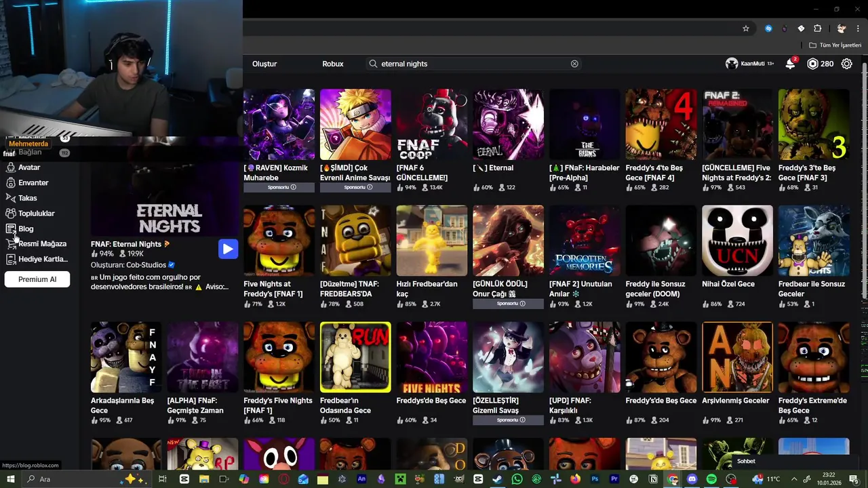The height and width of the screenshot is (488, 868).
Task: Open the Minecraft creeper taskbar icon
Action: point(400,479)
